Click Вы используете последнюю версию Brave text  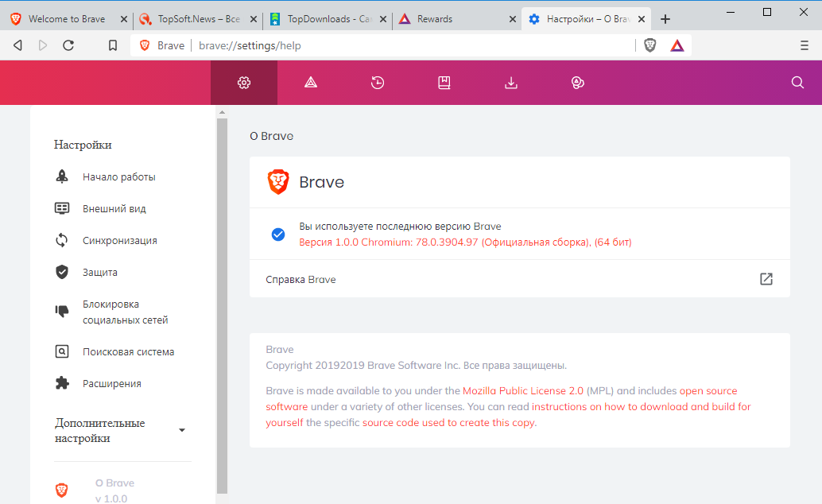(x=400, y=226)
